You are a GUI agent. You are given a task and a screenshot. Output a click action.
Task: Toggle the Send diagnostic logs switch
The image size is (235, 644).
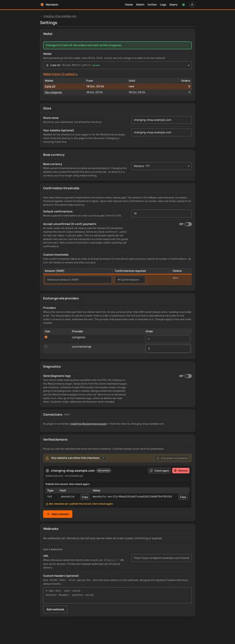pyautogui.click(x=188, y=376)
